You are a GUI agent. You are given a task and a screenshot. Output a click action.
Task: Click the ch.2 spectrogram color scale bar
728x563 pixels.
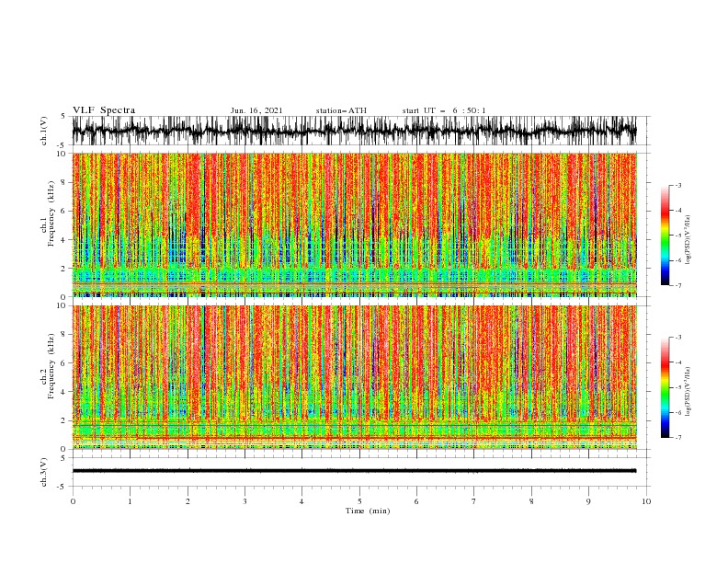click(665, 387)
